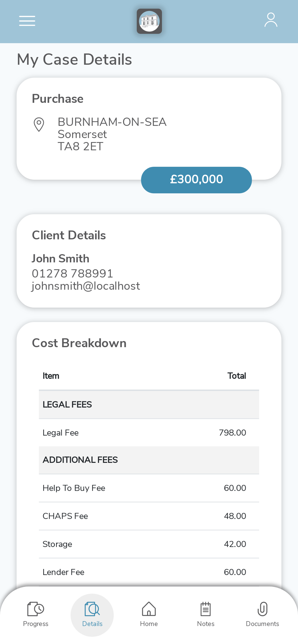Tap the BURNHAM-ON-SEA address text
The height and width of the screenshot is (644, 298).
pyautogui.click(x=112, y=122)
